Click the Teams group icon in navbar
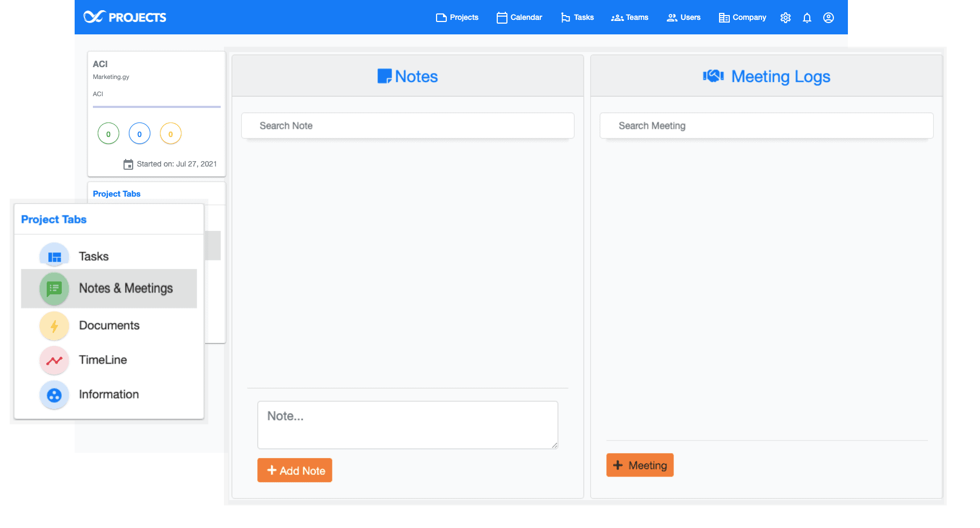 pos(618,18)
